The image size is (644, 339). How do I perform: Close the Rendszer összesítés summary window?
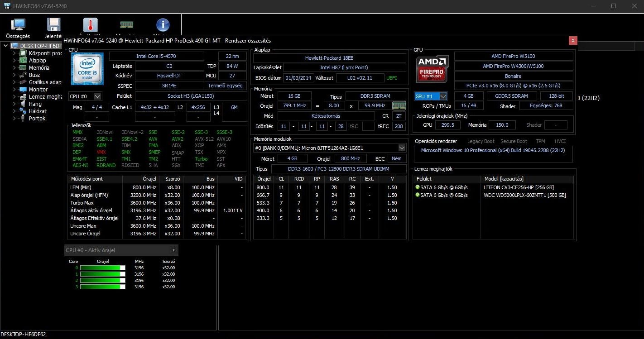573,40
